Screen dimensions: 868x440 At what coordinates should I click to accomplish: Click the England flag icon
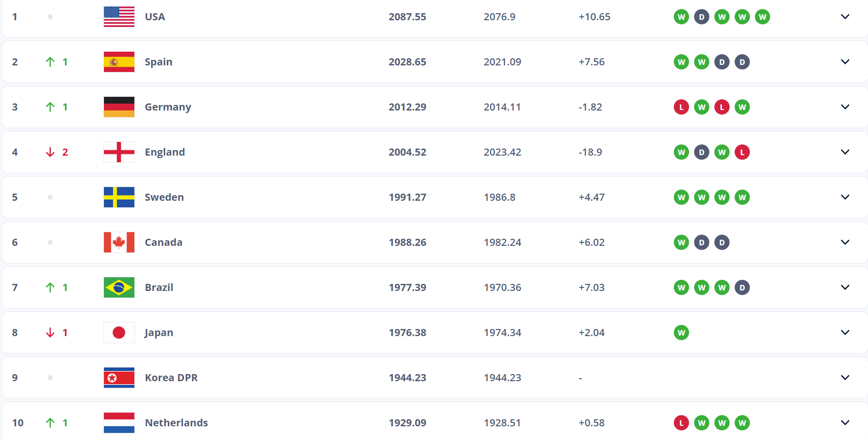pyautogui.click(x=119, y=152)
